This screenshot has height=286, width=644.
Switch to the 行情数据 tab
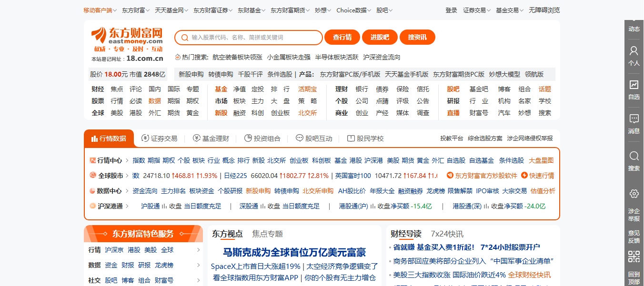point(109,138)
